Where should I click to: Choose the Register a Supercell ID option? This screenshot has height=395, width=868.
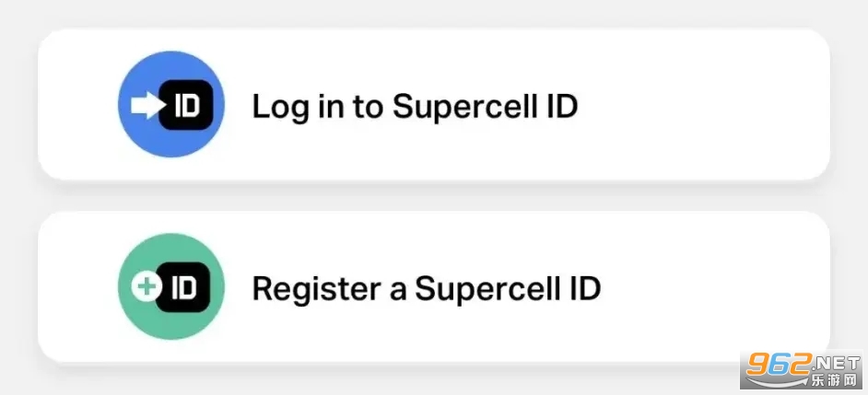tap(433, 286)
